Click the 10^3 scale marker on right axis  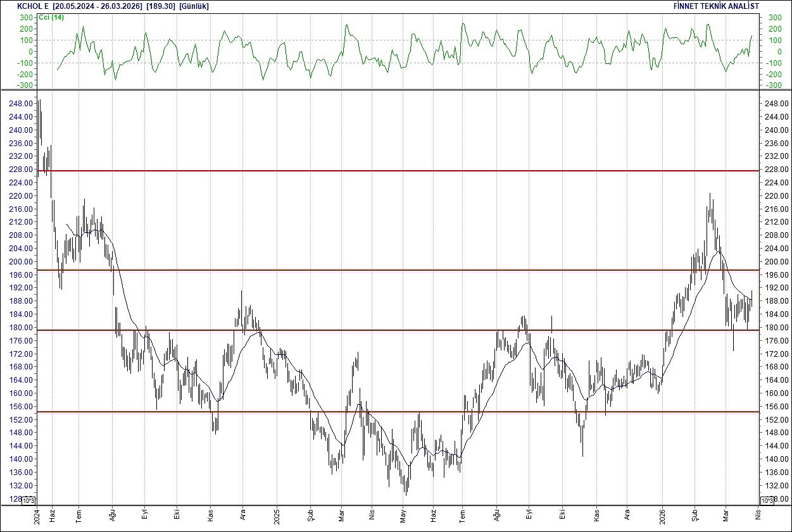click(x=766, y=500)
